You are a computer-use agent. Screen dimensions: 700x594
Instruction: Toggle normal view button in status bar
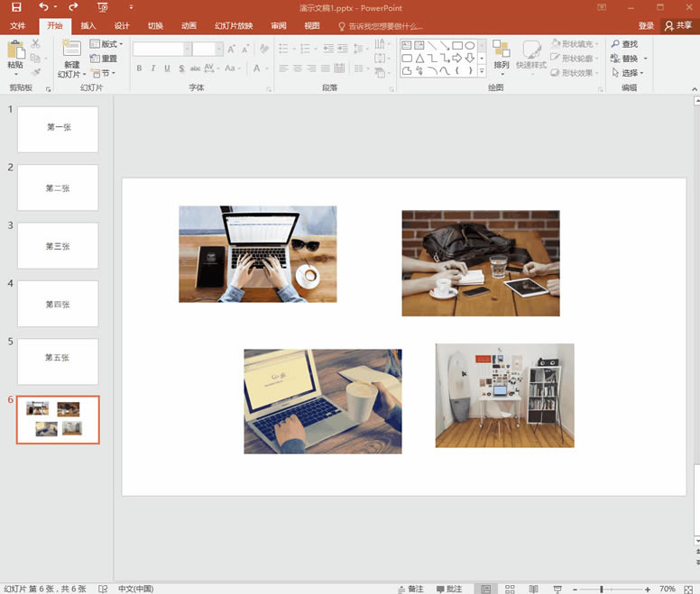[486, 589]
